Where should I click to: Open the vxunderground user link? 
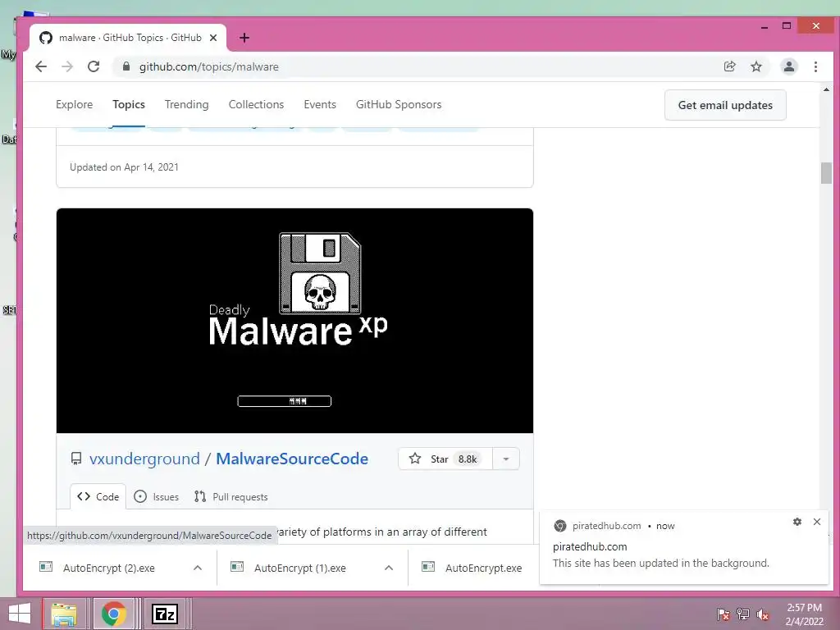(144, 459)
